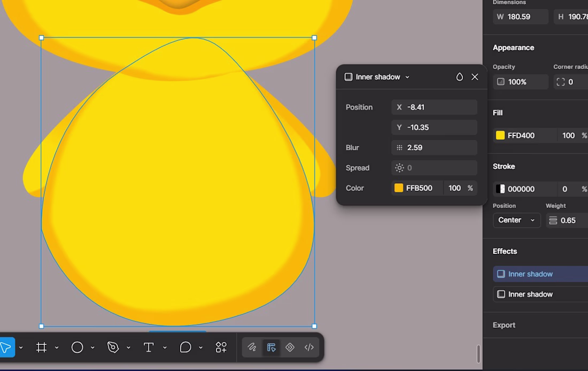The image size is (588, 371).
Task: Click the Stroke 000000 color swatch
Action: pos(500,189)
